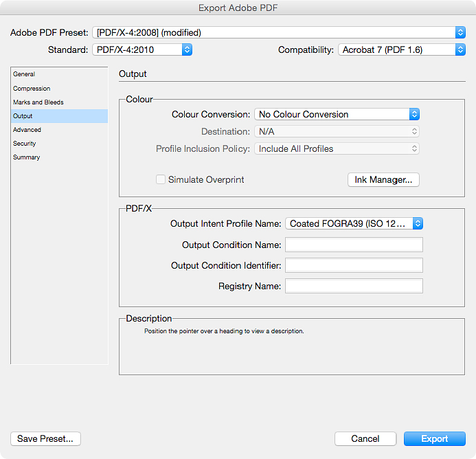Enable the Simulate Overprint checkbox
This screenshot has width=476, height=459.
[x=161, y=179]
